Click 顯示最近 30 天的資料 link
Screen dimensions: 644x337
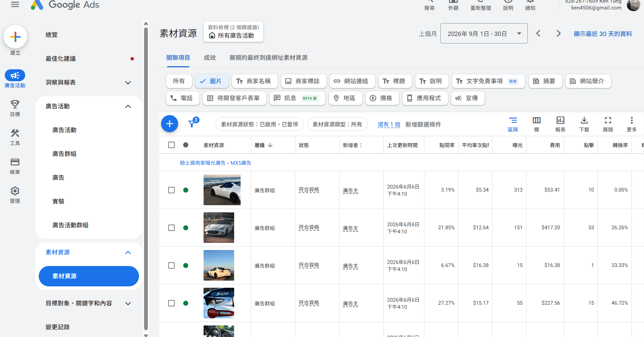point(603,34)
